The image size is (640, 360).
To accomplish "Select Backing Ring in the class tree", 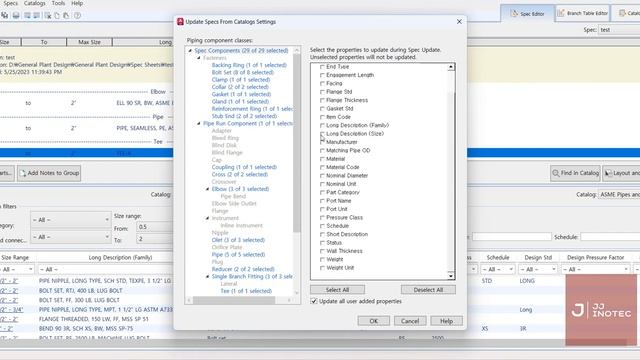I will click(x=249, y=65).
